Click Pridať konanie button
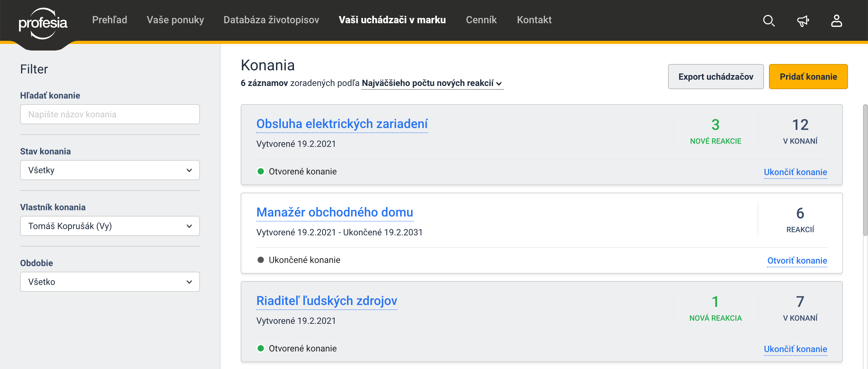868x369 pixels. (x=808, y=77)
